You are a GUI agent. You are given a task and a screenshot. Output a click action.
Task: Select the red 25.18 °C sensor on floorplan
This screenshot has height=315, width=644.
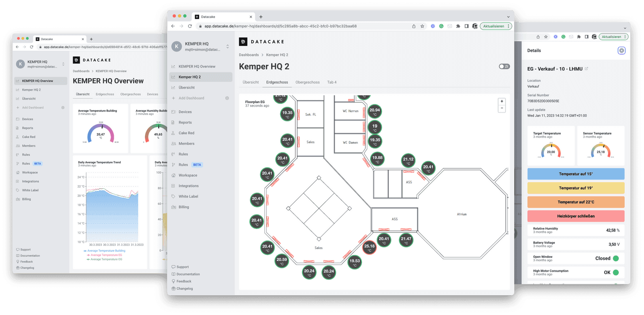pos(369,247)
